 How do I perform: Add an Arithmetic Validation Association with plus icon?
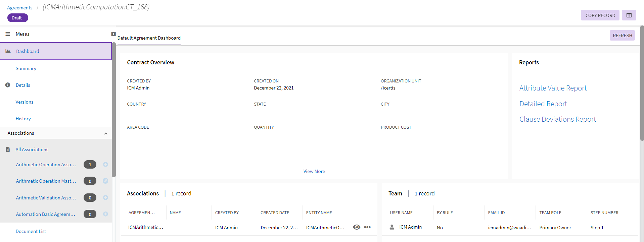[x=105, y=198]
